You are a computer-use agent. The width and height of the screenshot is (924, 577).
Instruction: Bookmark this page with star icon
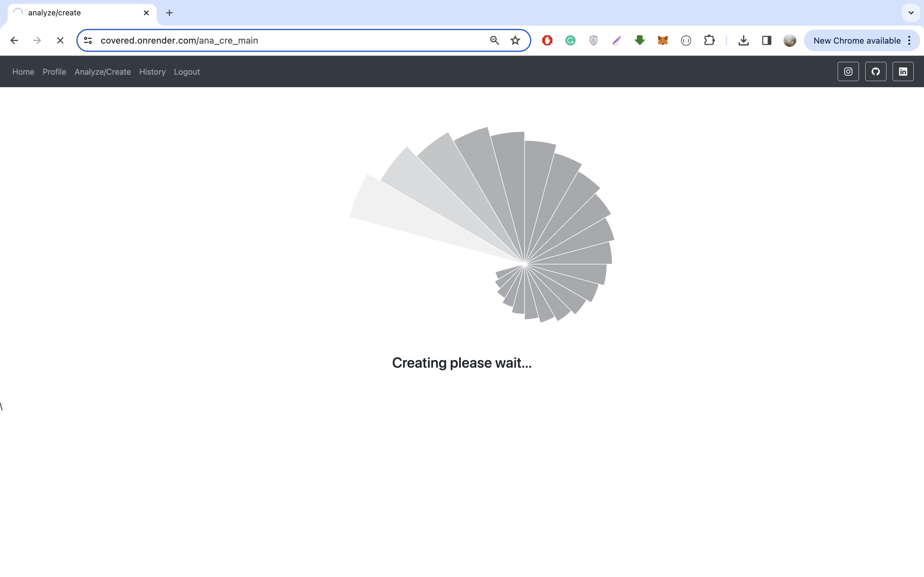click(x=515, y=40)
